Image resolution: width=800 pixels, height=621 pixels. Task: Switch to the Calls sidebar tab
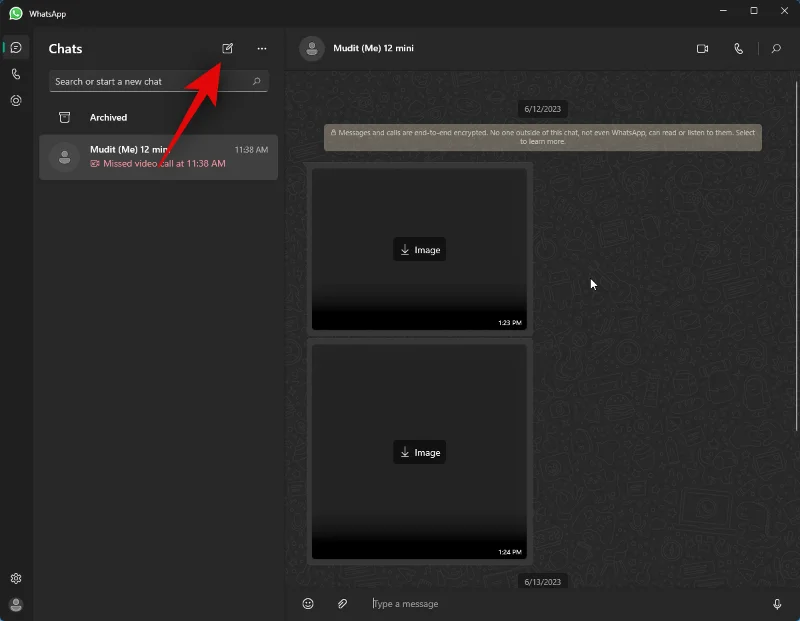[x=16, y=74]
